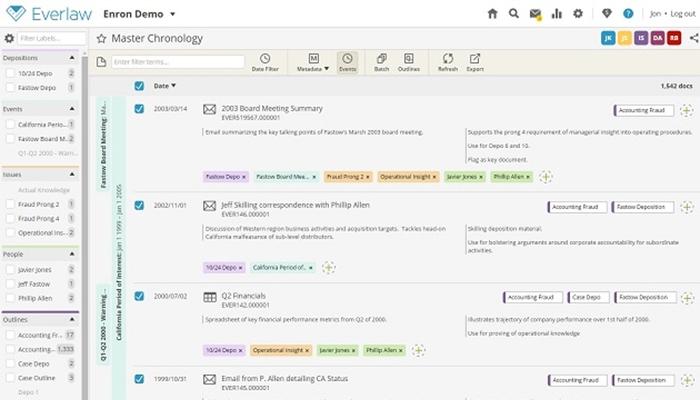The image size is (700, 400).
Task: Open the Batch tool
Action: click(382, 62)
